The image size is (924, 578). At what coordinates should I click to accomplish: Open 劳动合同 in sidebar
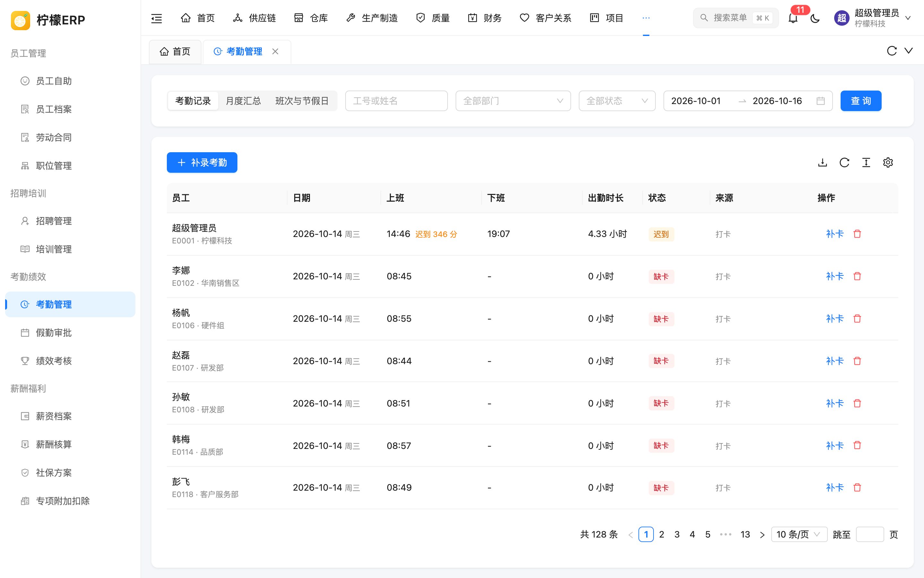click(x=70, y=138)
